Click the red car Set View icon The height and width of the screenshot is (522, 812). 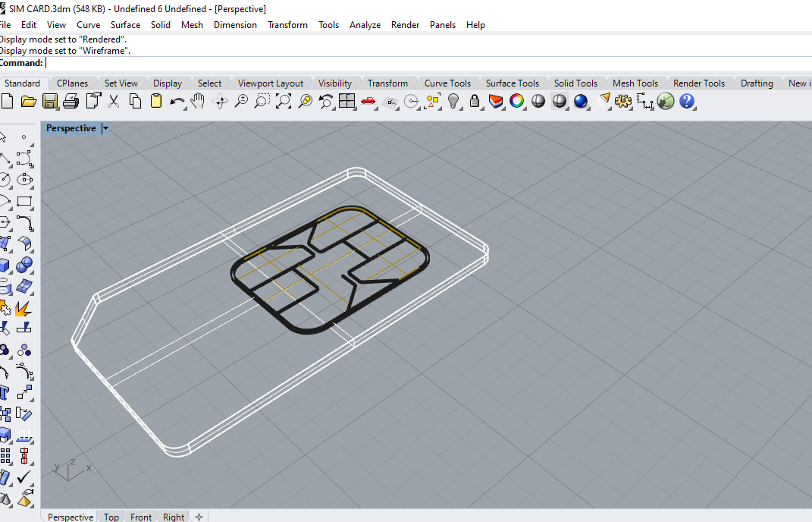click(x=368, y=101)
